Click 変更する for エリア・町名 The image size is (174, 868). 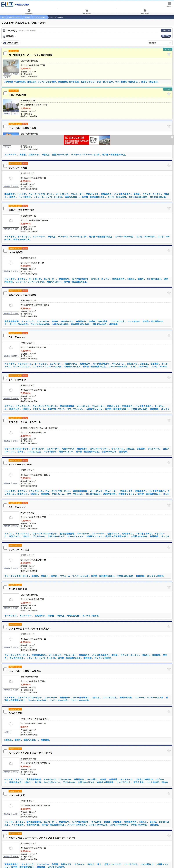(166, 30)
